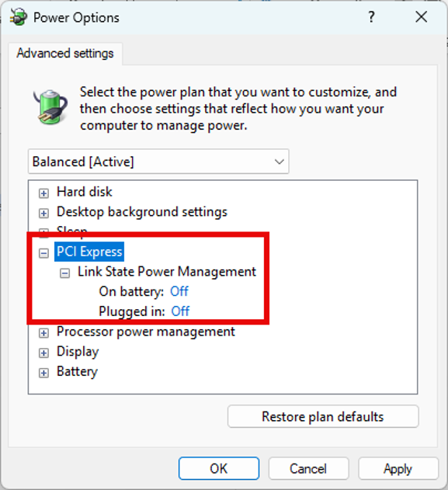This screenshot has height=490, width=448.
Task: Select the PCI Express tree item label
Action: [89, 252]
